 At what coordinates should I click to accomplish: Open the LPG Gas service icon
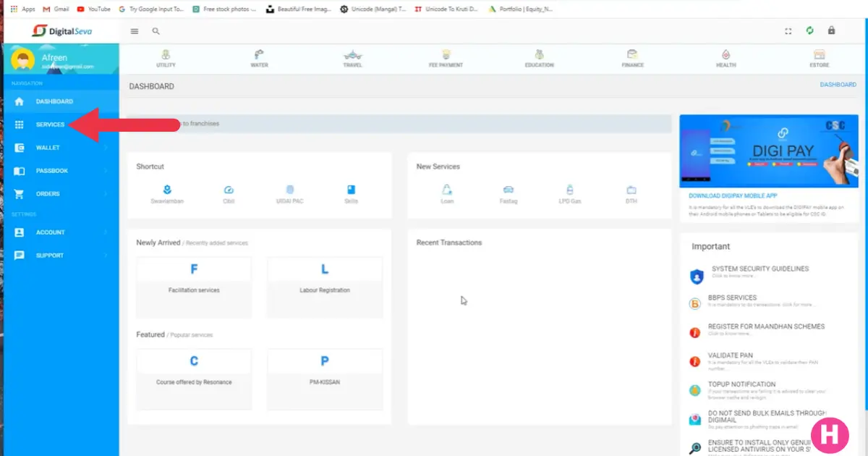569,190
